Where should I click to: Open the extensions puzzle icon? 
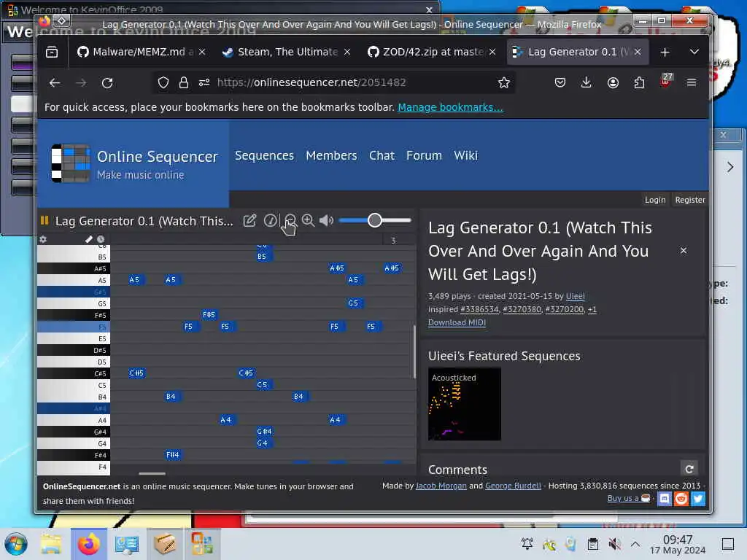(x=639, y=83)
